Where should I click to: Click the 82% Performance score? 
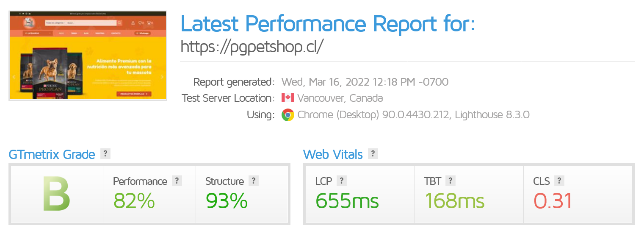click(x=134, y=201)
